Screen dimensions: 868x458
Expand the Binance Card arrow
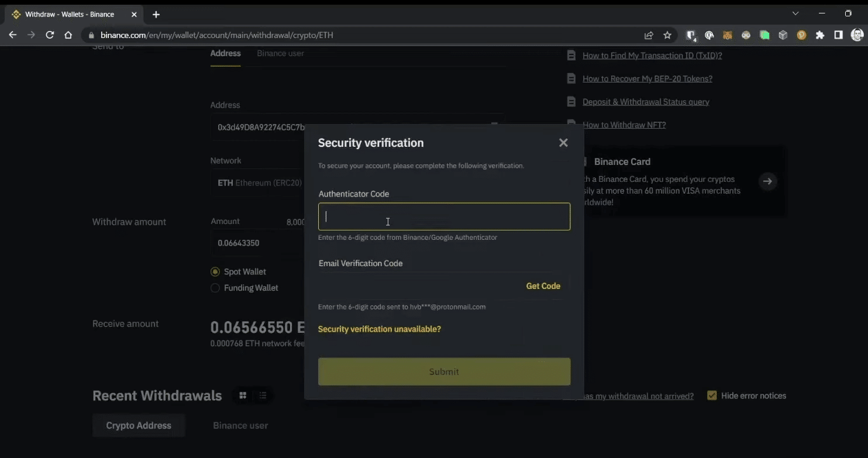(767, 181)
